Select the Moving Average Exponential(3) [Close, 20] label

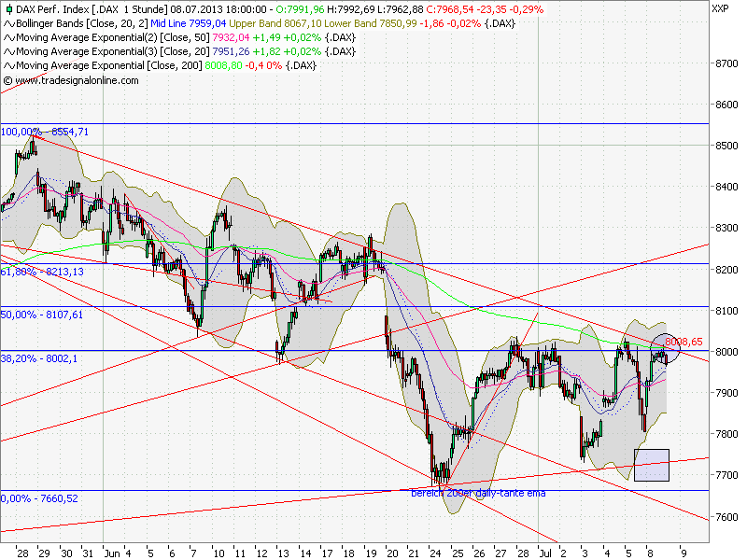[113, 52]
